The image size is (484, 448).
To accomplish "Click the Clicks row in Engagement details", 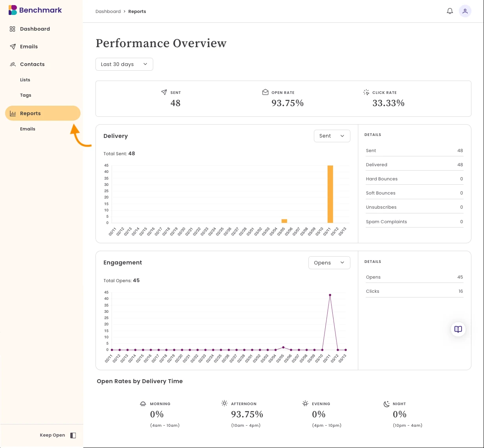I will click(x=414, y=291).
